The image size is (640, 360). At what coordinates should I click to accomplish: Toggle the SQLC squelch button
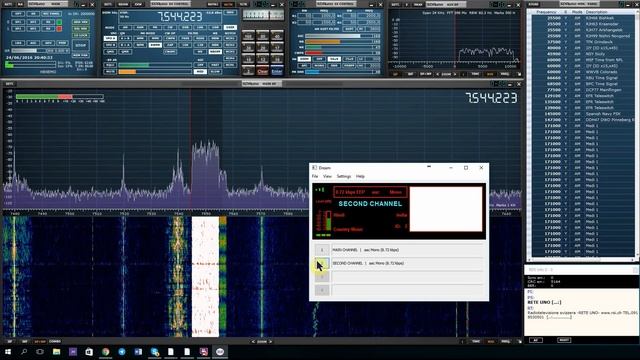pyautogui.click(x=110, y=65)
